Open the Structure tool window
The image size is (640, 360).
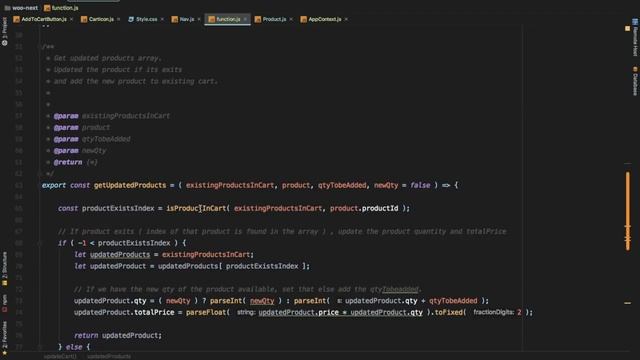4,269
